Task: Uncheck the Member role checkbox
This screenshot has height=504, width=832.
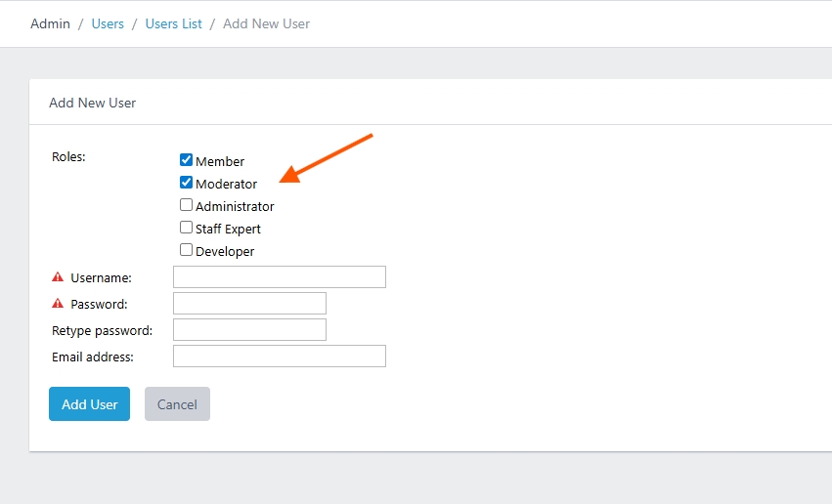Action: coord(186,159)
